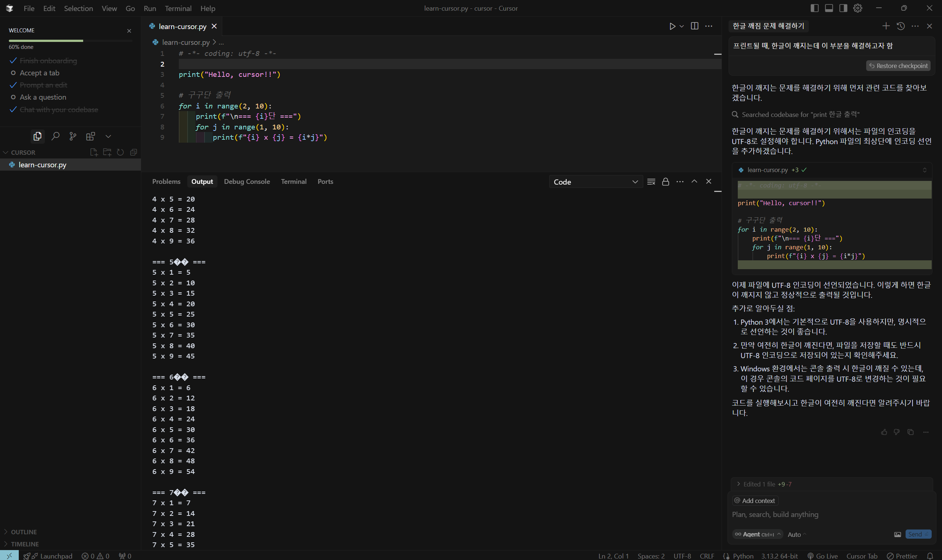The image size is (942, 560).
Task: Open the Source Control view icon
Action: [x=73, y=136]
